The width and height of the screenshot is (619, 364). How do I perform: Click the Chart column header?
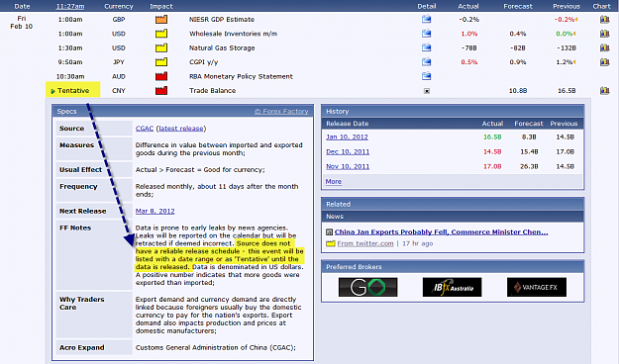[601, 6]
